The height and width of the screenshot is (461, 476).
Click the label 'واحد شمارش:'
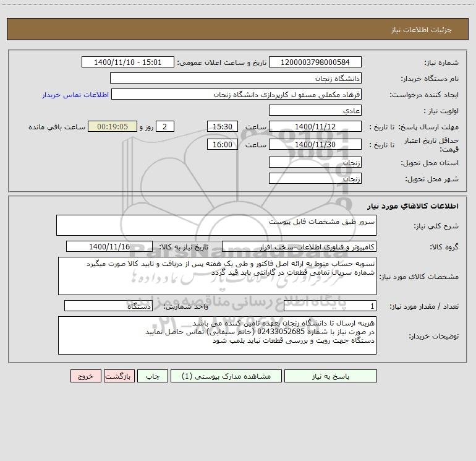(186, 306)
